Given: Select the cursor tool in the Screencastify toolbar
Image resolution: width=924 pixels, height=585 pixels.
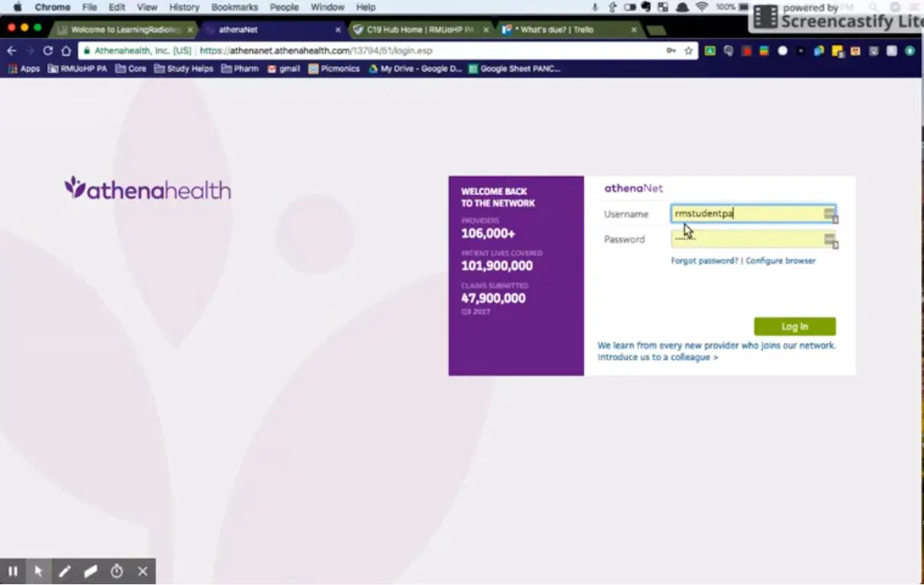Looking at the screenshot, I should 38,571.
